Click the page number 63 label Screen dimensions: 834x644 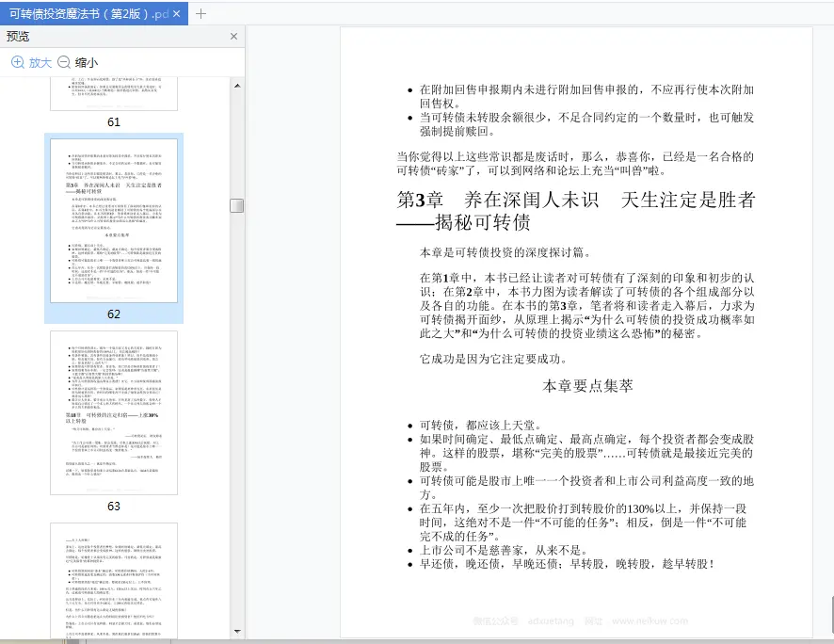pyautogui.click(x=114, y=507)
